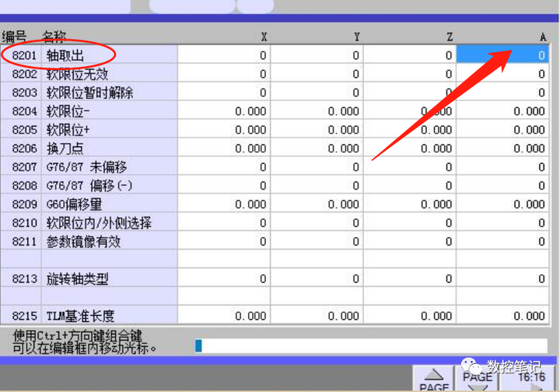Click the 名称 column header
560x392 pixels.
point(54,37)
